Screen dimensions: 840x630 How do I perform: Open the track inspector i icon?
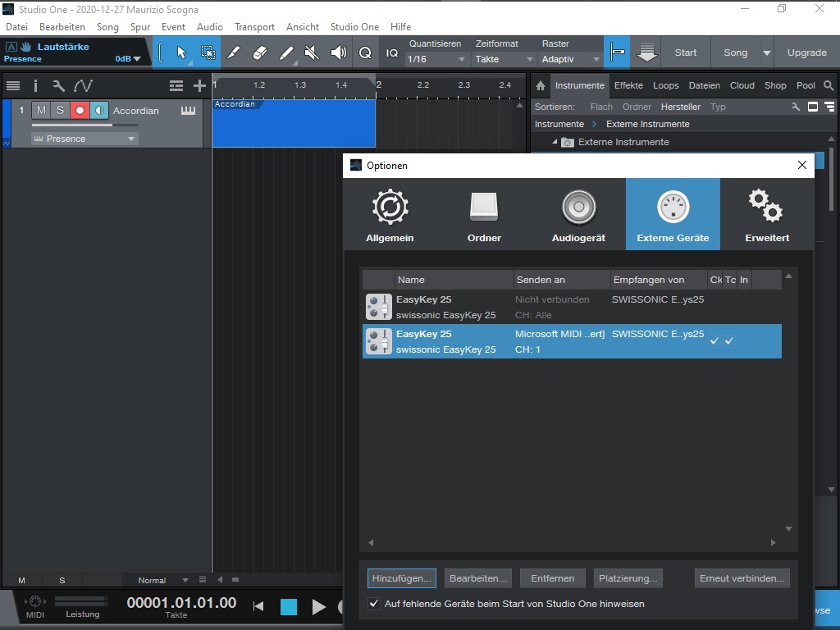[35, 85]
